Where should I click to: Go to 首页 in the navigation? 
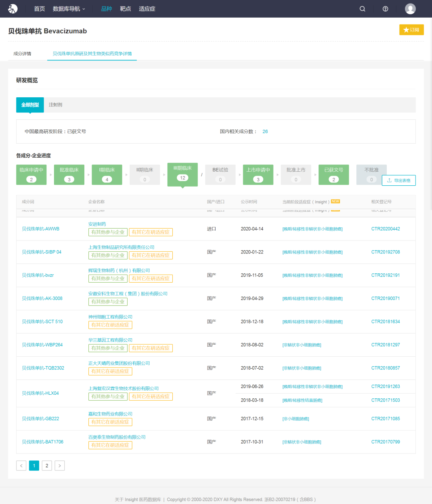(40, 9)
